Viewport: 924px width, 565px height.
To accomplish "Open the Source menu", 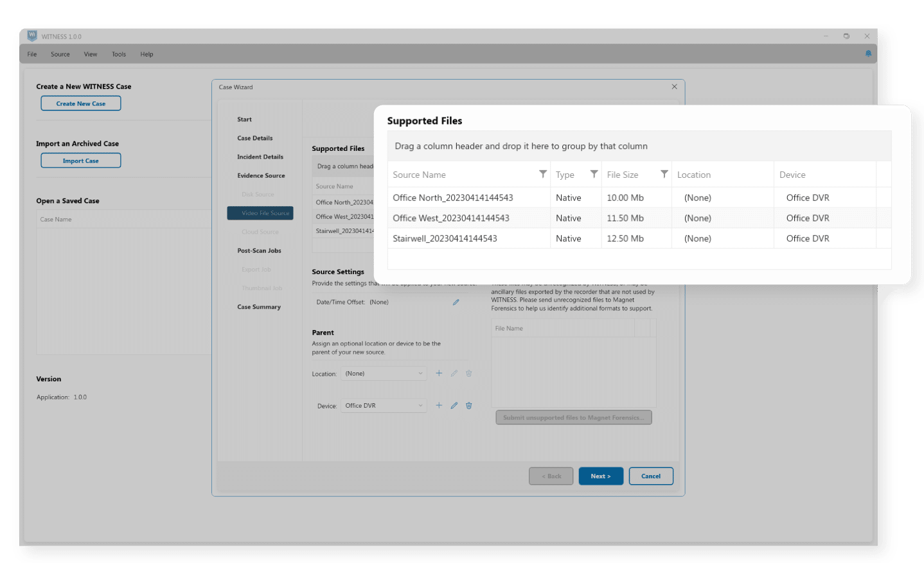I will [60, 54].
